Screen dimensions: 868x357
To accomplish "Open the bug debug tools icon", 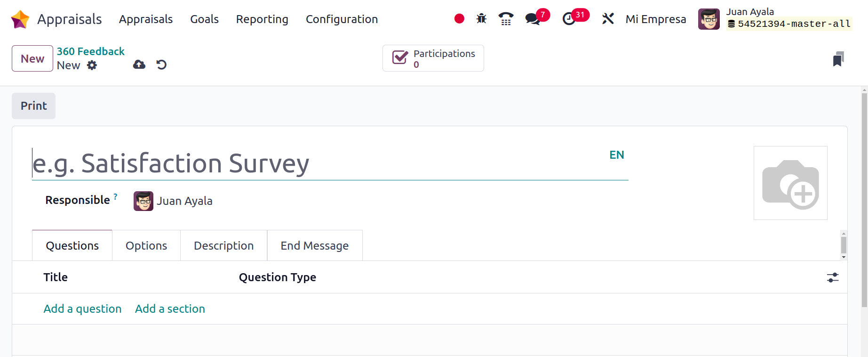I will tap(481, 19).
